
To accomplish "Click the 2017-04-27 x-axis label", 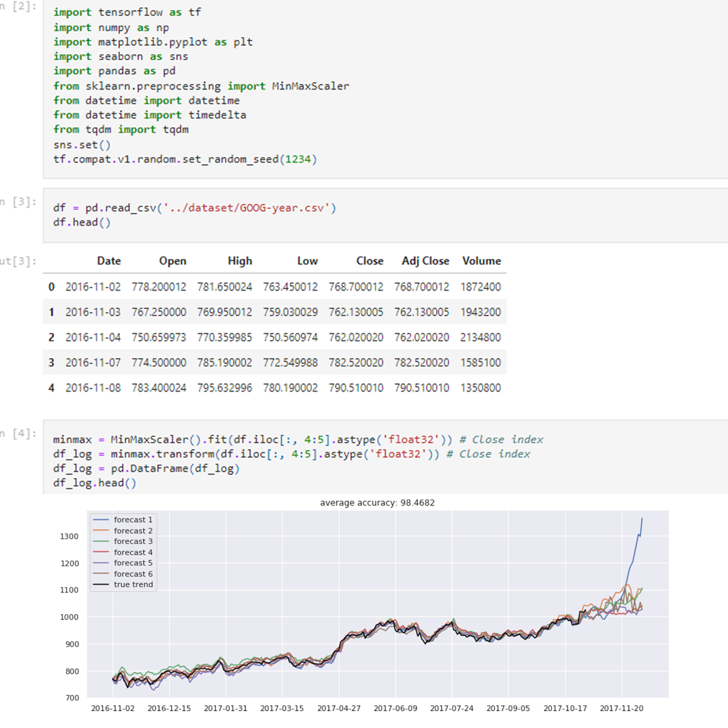I will point(339,708).
